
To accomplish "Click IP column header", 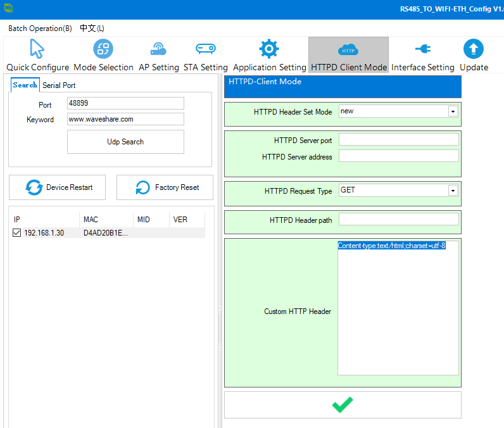I will pyautogui.click(x=44, y=220).
